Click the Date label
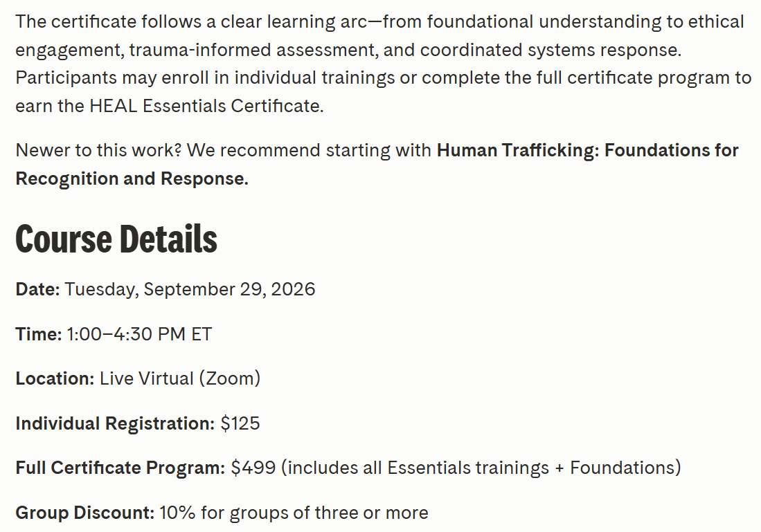 coord(38,289)
